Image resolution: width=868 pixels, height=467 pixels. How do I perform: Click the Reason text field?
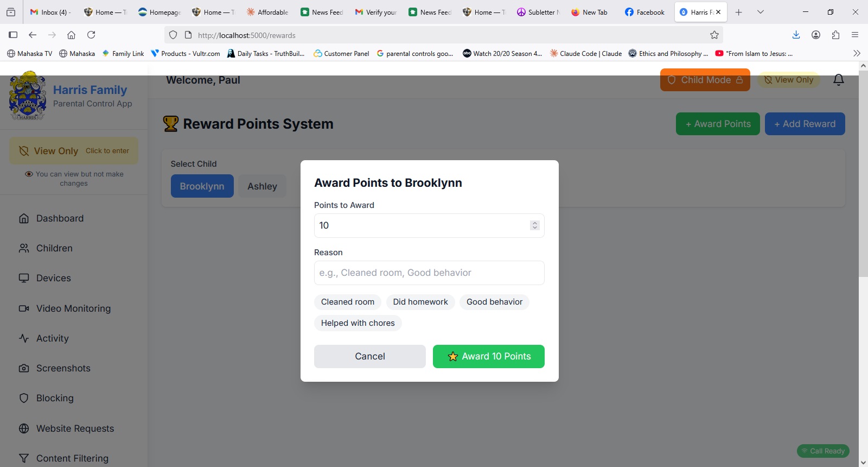(x=429, y=273)
